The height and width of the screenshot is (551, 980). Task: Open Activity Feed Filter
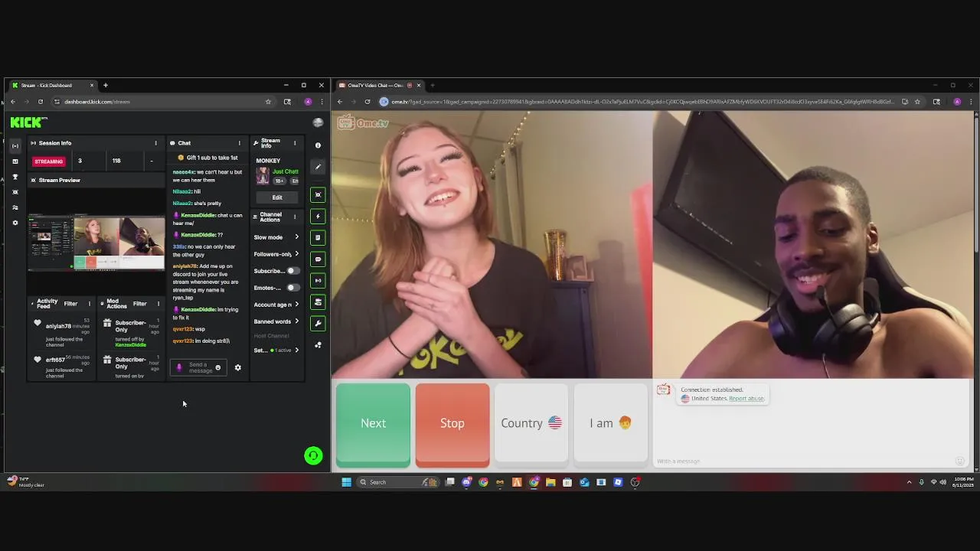coord(70,304)
